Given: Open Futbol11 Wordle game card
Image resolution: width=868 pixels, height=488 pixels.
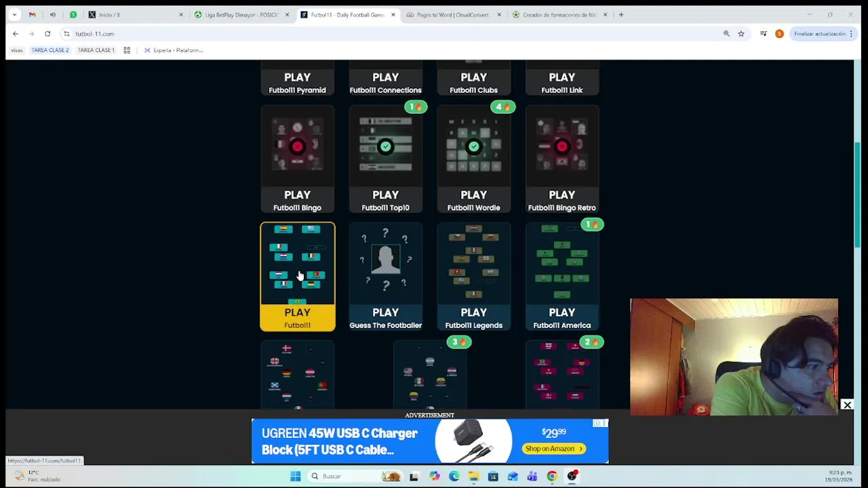Looking at the screenshot, I should [x=473, y=159].
